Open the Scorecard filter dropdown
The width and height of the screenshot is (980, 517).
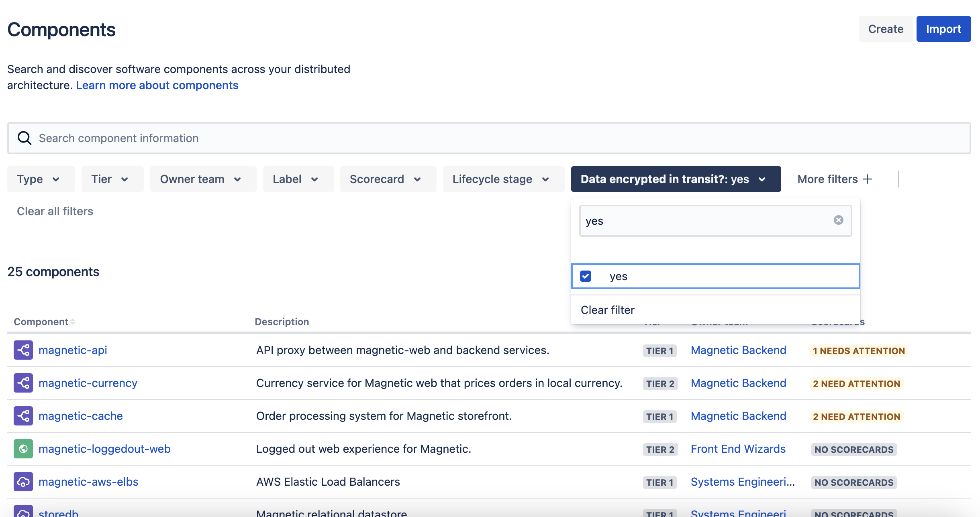click(x=388, y=179)
